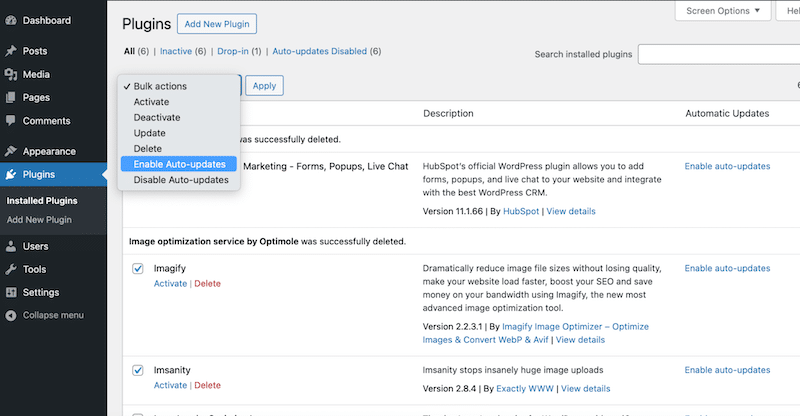Go to Media in sidebar
800x416 pixels.
pyautogui.click(x=36, y=75)
